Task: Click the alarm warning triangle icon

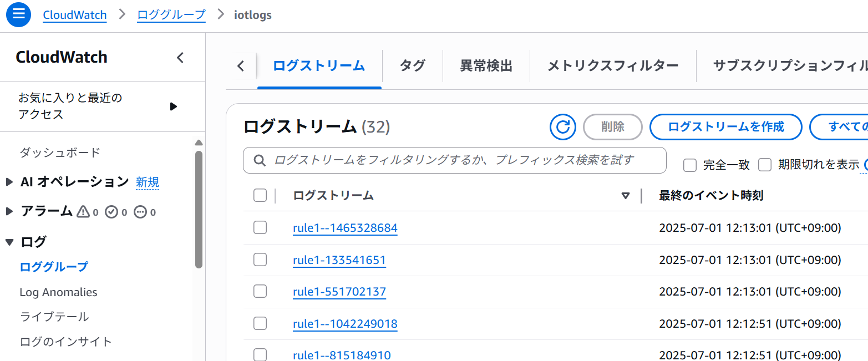Action: [83, 212]
